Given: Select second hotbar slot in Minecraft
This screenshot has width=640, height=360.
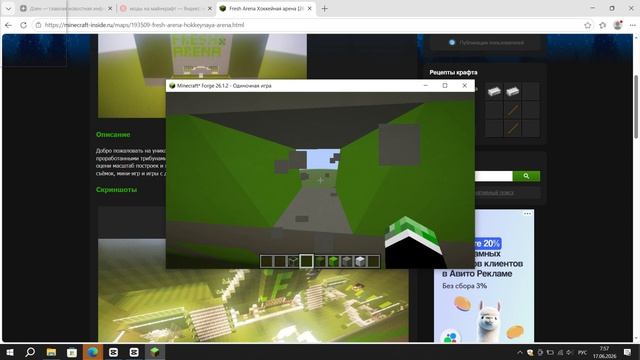Looking at the screenshot, I should pyautogui.click(x=280, y=261).
